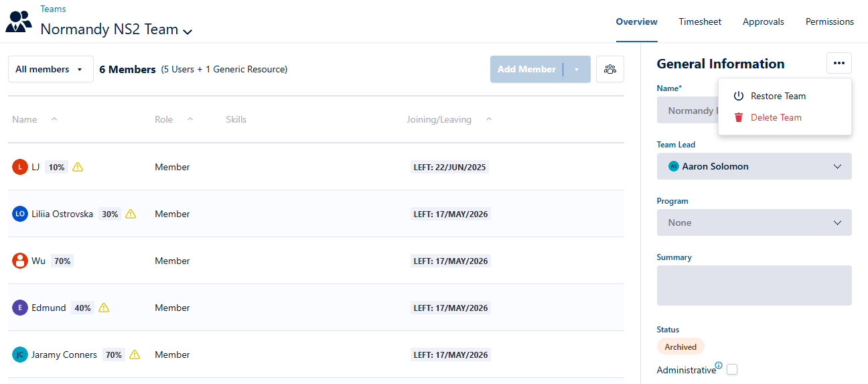Open member Liliia Ostrovska

coord(62,214)
